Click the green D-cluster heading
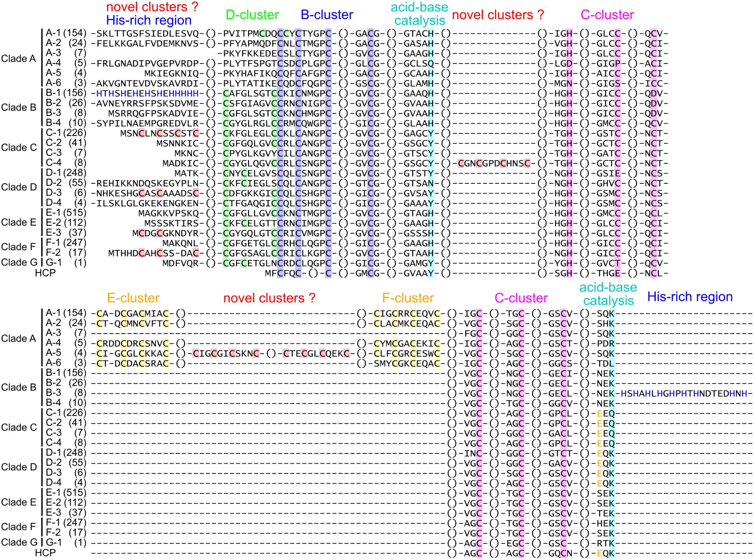754x560 pixels. pyautogui.click(x=252, y=15)
